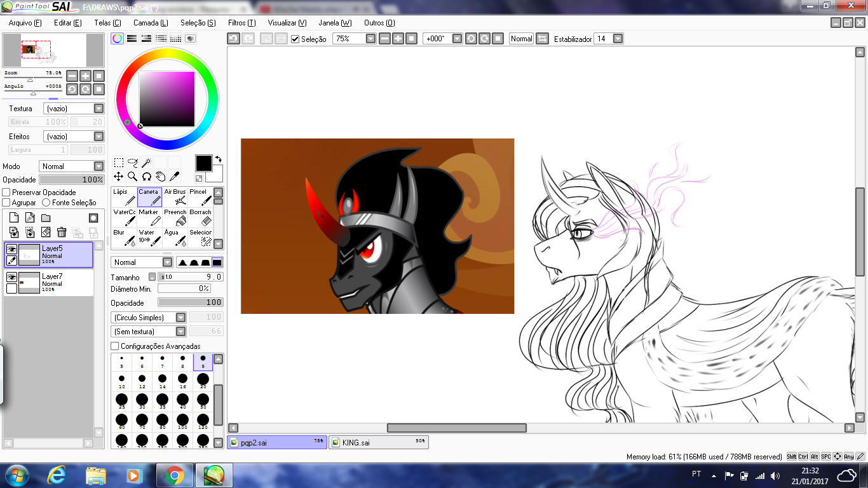Open Google Chrome from the taskbar
The width and height of the screenshot is (868, 488).
click(175, 475)
